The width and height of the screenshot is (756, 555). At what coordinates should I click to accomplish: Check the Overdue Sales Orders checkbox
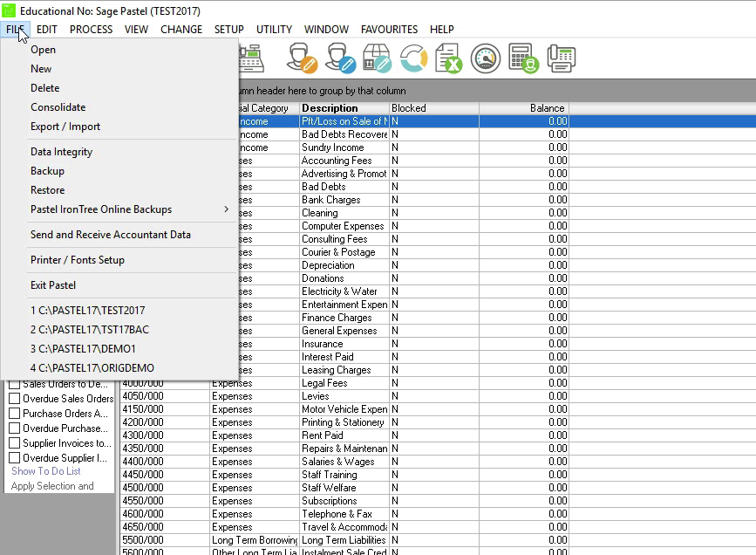click(14, 399)
